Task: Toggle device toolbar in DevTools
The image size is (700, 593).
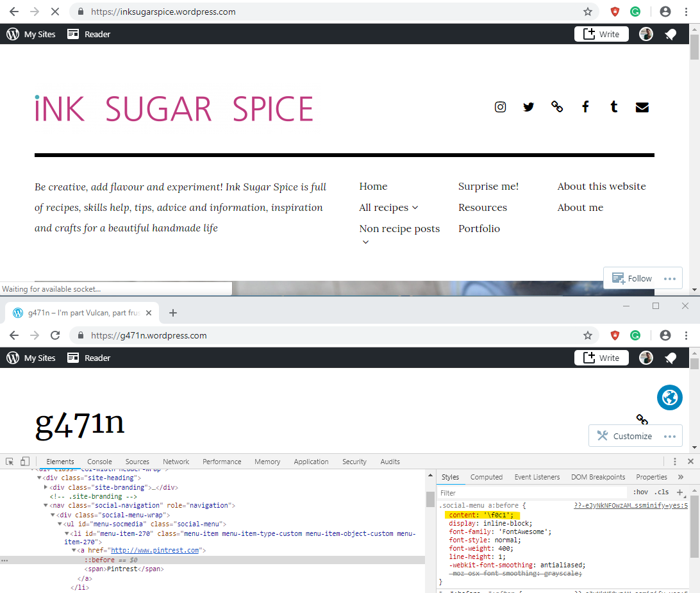Action: (x=25, y=462)
